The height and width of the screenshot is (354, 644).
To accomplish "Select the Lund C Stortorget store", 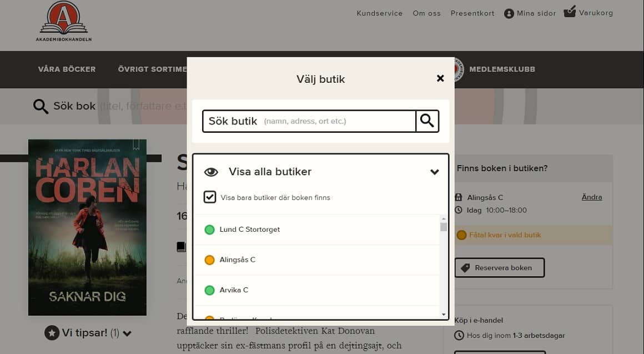I will [316, 230].
